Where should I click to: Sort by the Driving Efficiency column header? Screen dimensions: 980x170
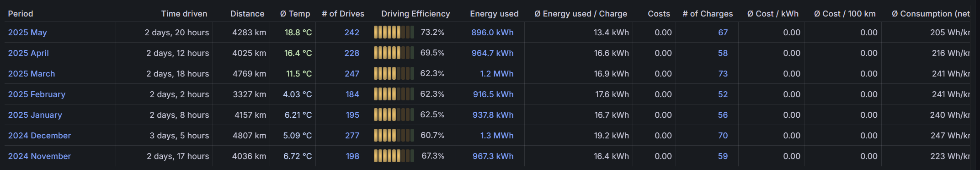click(x=415, y=14)
